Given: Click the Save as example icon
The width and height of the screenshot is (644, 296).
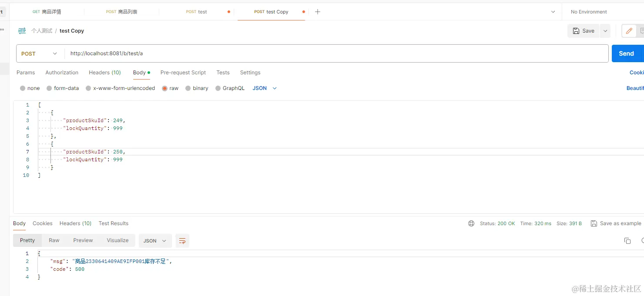Looking at the screenshot, I should (x=594, y=223).
